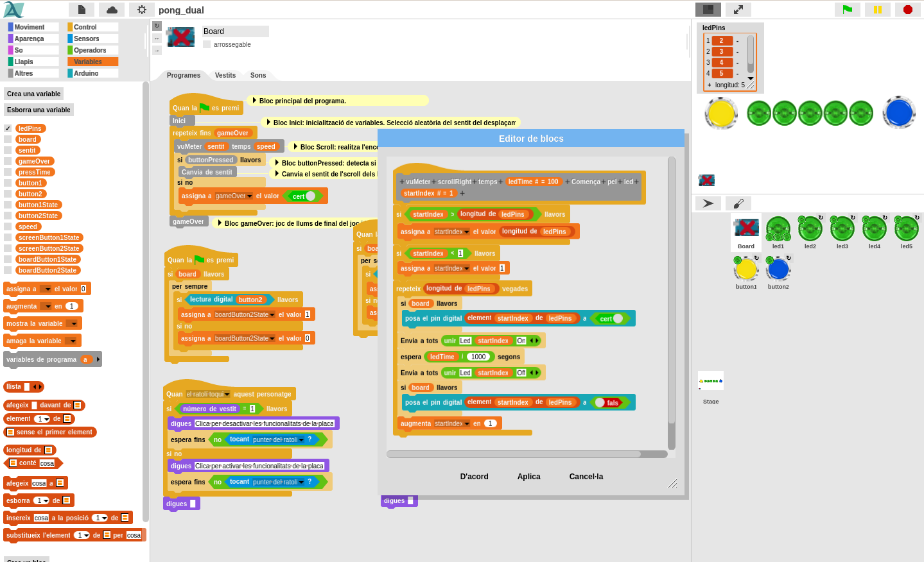Click the block editor horizontal scrollbar
Screen dimensions: 924x562
(x=514, y=454)
